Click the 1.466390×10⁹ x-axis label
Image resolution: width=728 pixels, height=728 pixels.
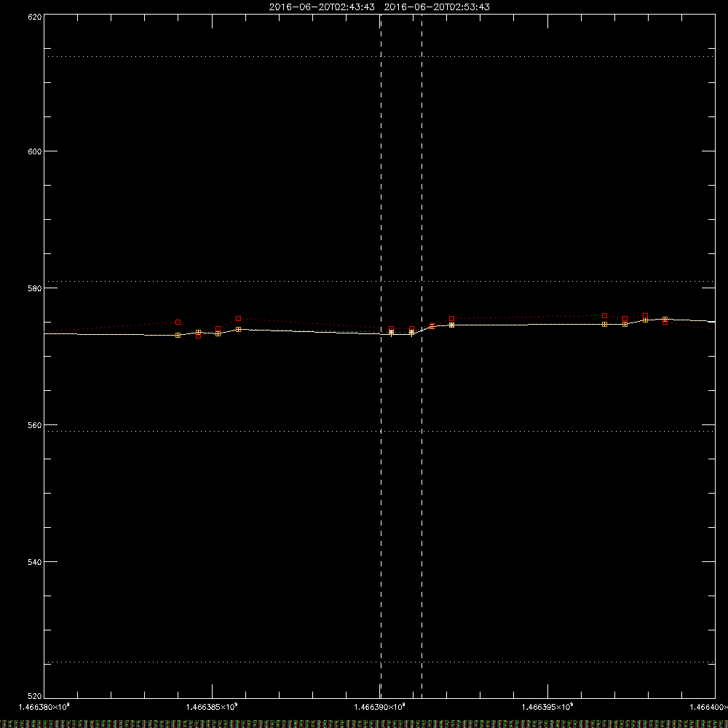click(380, 707)
